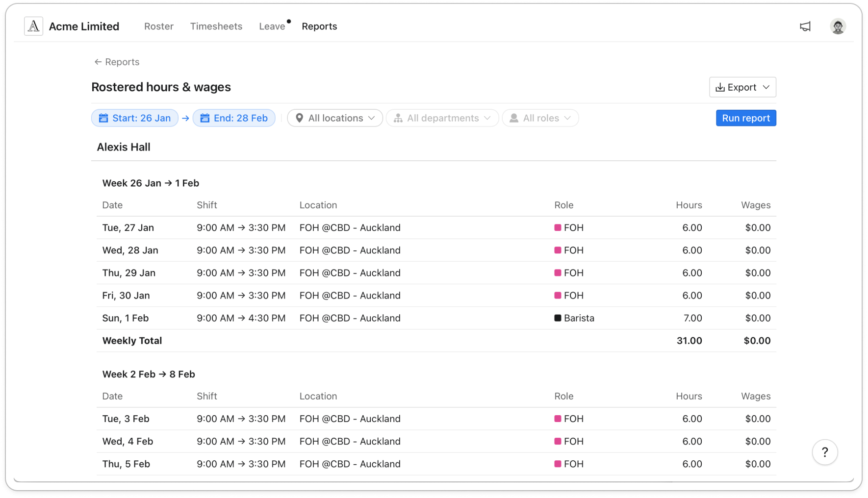Select the Fri, 30 Jan date cell

[126, 295]
